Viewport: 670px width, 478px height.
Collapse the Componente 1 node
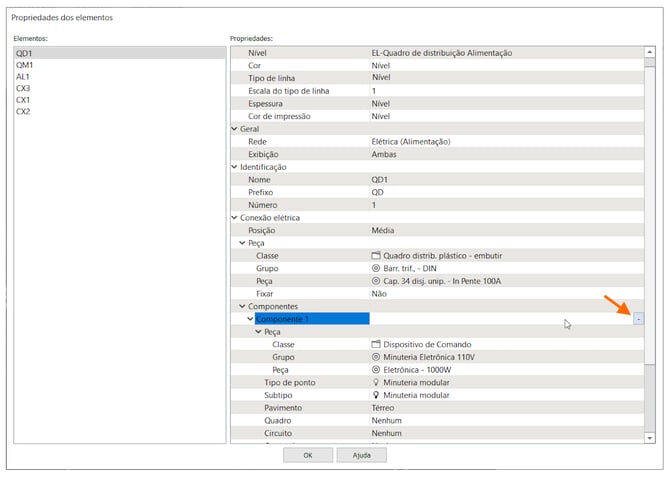pyautogui.click(x=251, y=319)
